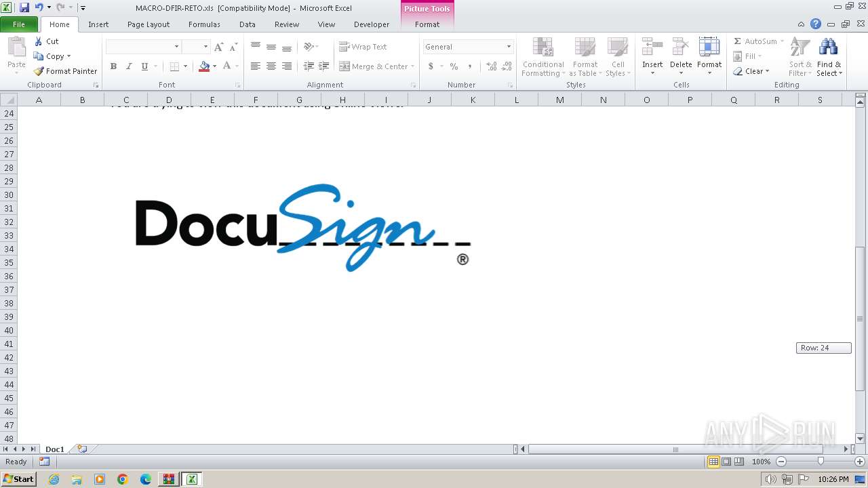Select Bottom Align icon
This screenshot has width=868, height=488.
click(287, 47)
